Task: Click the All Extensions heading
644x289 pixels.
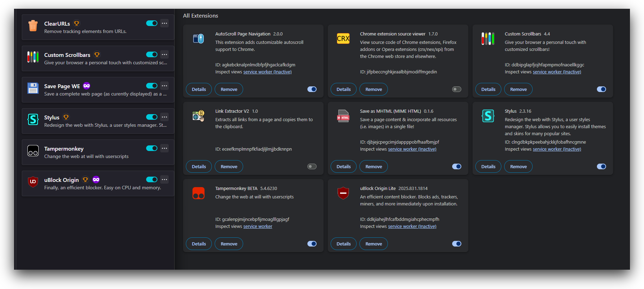Action: 201,16
